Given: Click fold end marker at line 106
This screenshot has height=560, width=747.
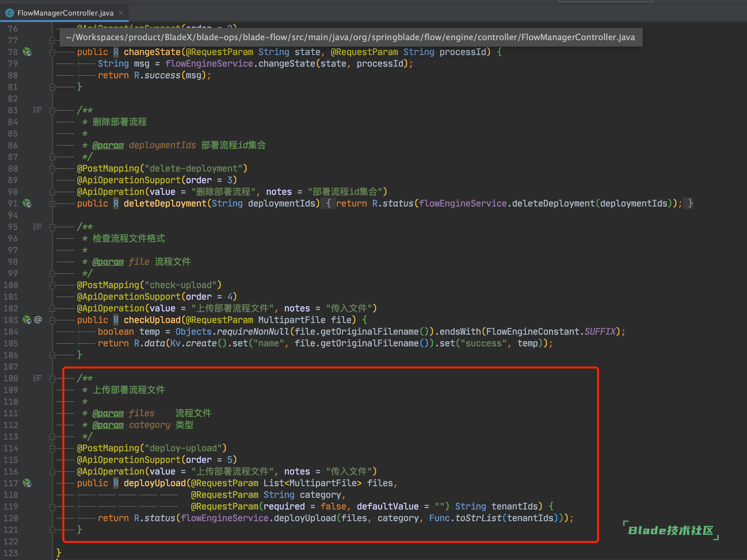Looking at the screenshot, I should click(x=52, y=355).
